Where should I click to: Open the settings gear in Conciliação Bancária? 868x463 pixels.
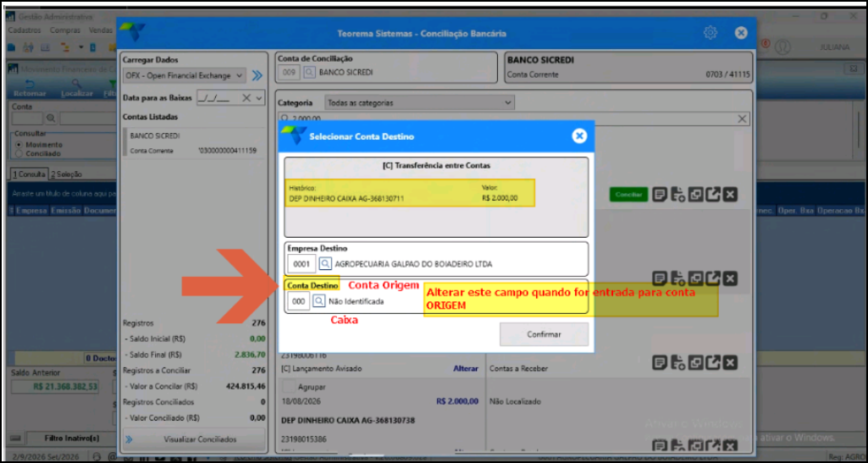(710, 33)
